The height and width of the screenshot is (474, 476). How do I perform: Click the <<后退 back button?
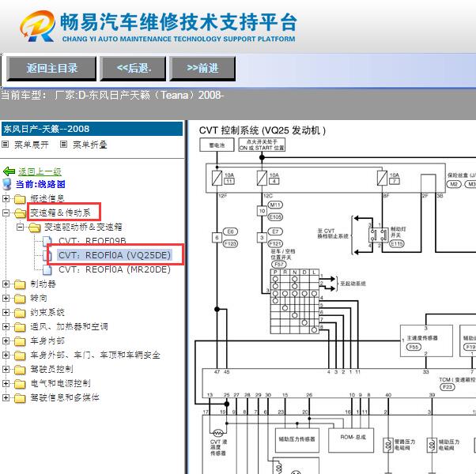click(134, 69)
